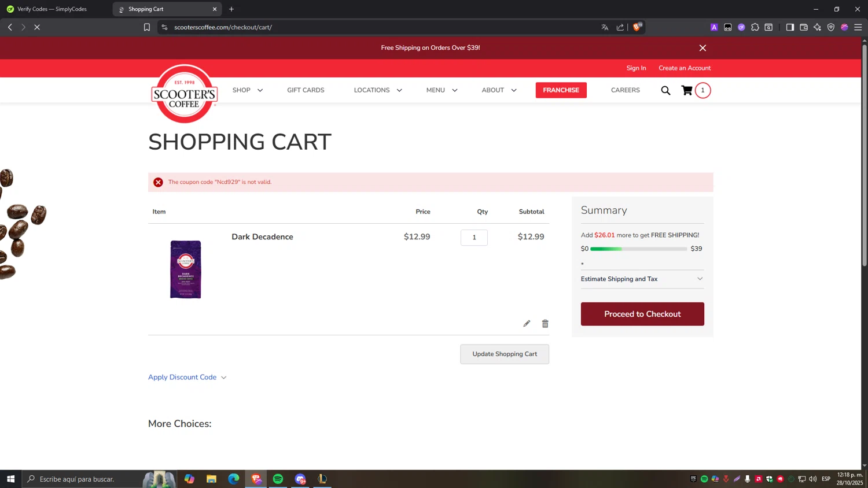Click the FRANCHISE button

point(561,90)
